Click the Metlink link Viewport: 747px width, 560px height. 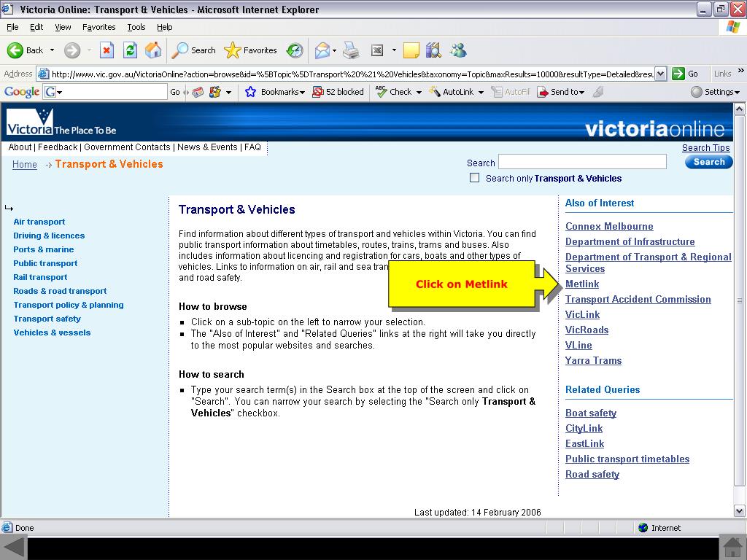pyautogui.click(x=582, y=284)
